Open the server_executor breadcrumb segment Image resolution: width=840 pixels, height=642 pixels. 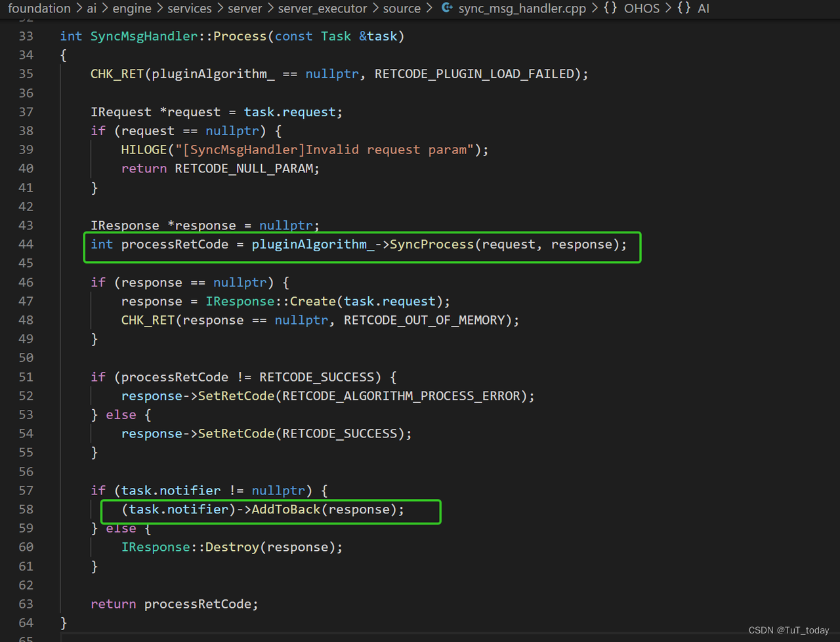point(323,8)
